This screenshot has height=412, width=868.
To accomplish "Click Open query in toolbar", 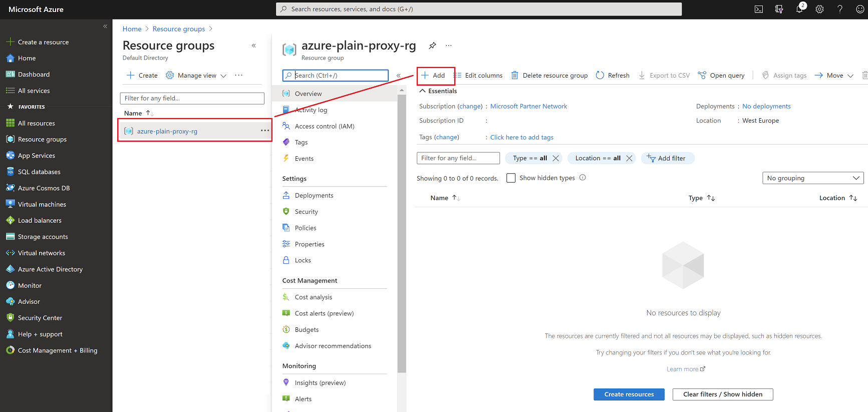I will [x=721, y=75].
